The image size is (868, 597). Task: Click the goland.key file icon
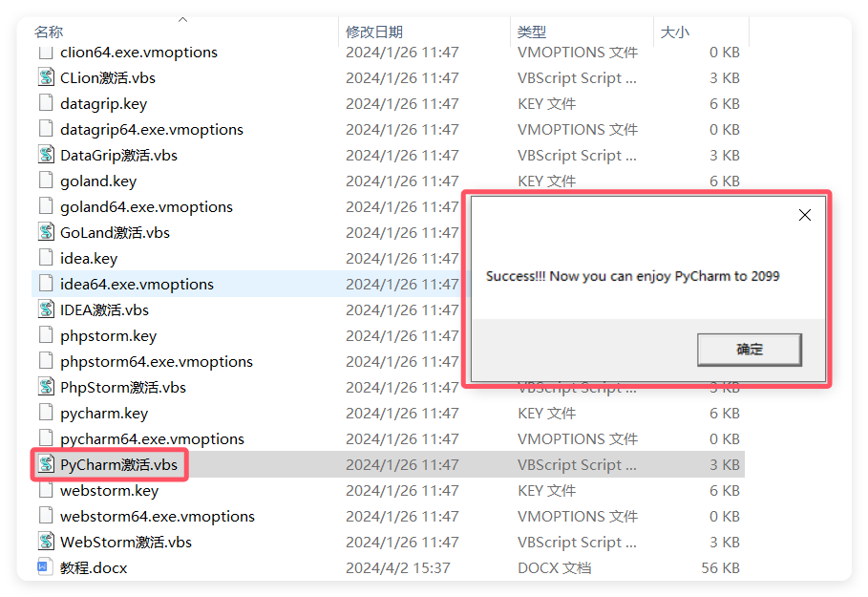click(x=46, y=180)
